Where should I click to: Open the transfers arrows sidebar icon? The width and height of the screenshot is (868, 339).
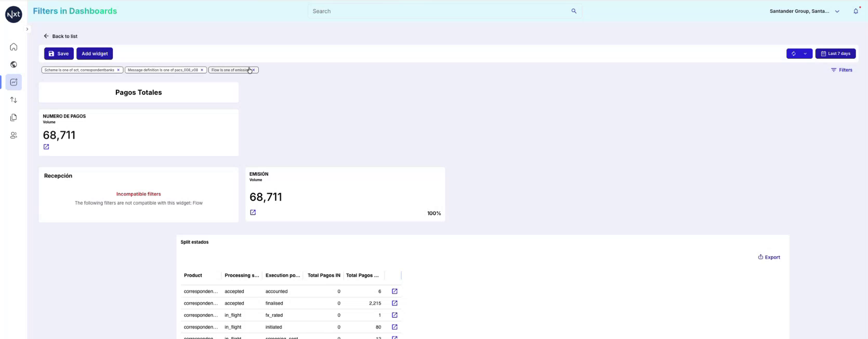[14, 100]
